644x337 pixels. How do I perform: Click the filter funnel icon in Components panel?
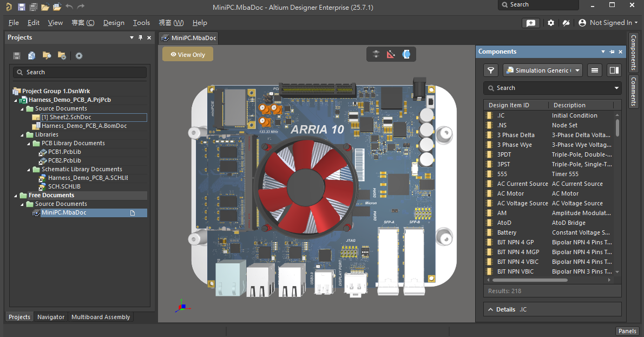pyautogui.click(x=491, y=70)
